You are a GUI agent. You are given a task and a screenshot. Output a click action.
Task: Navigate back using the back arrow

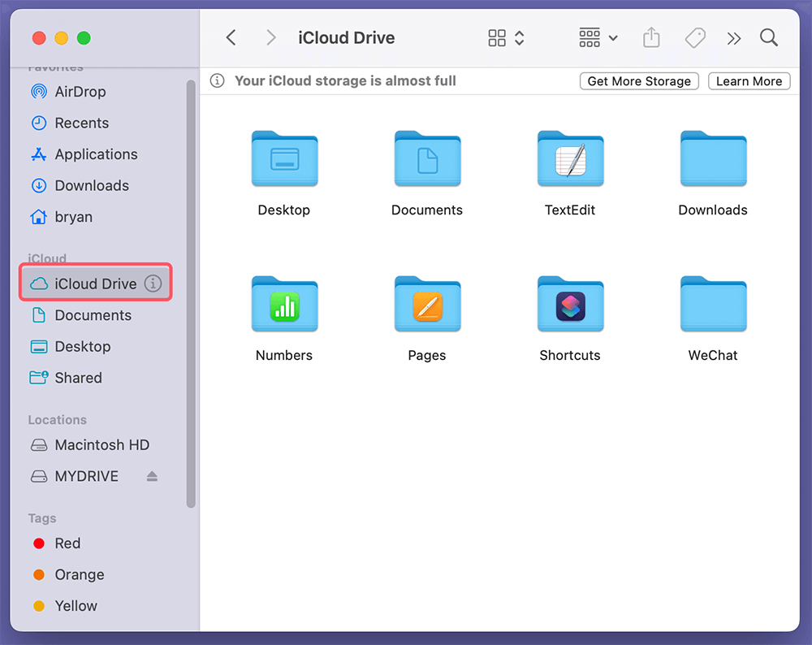click(231, 37)
